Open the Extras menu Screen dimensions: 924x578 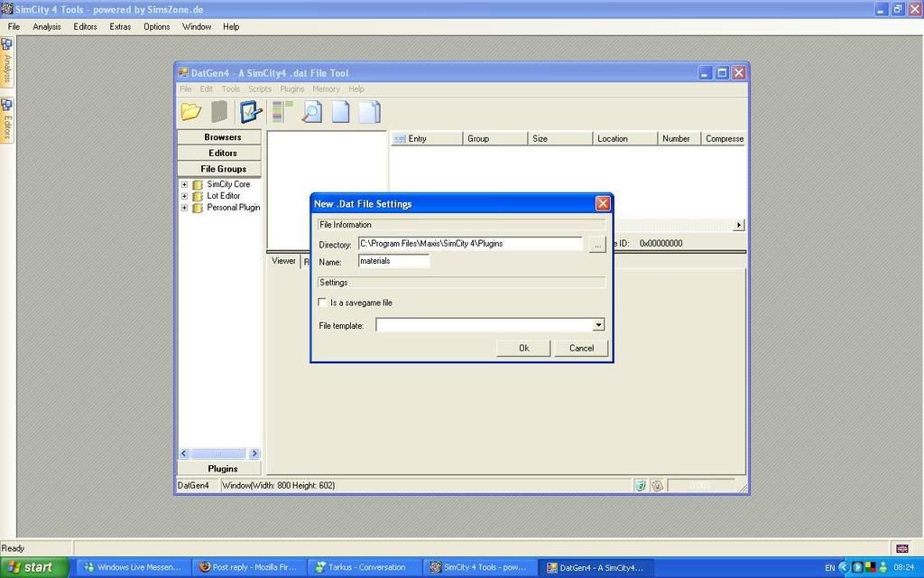[x=120, y=26]
